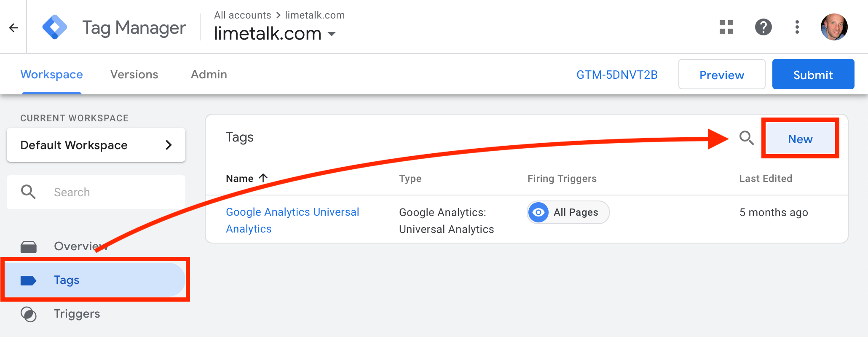This screenshot has width=868, height=337.
Task: Open the Admin tab
Action: (209, 75)
